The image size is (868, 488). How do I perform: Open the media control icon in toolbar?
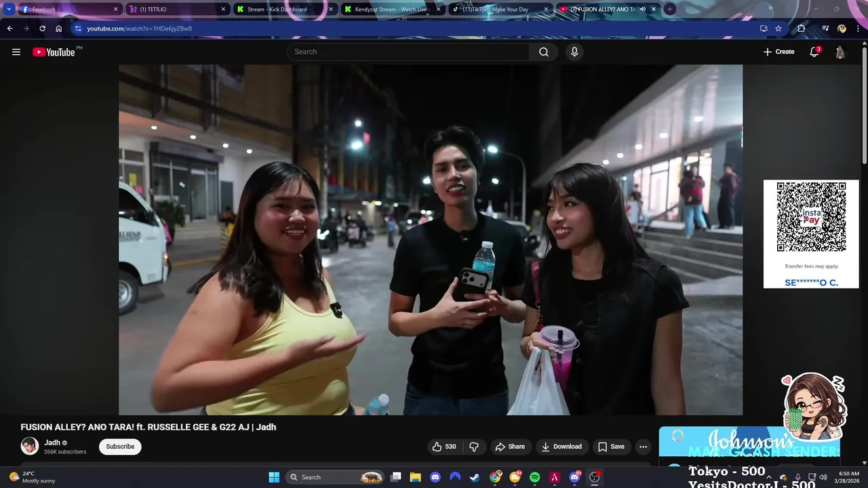(x=825, y=28)
